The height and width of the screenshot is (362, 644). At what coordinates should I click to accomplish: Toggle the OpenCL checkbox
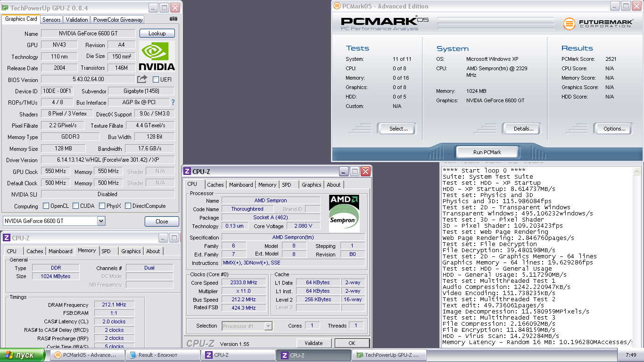click(46, 206)
